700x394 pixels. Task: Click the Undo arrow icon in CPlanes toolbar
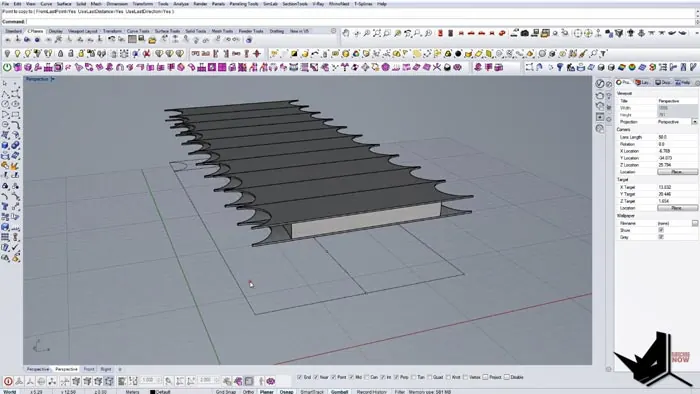pos(111,40)
